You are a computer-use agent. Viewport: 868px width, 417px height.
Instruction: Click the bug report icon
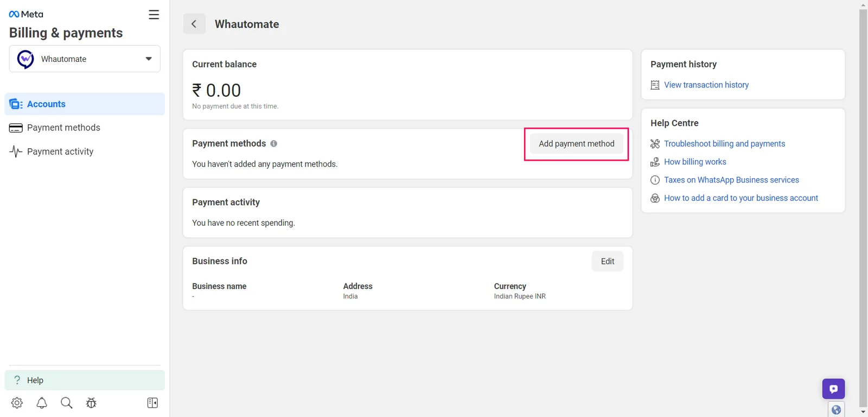91,403
